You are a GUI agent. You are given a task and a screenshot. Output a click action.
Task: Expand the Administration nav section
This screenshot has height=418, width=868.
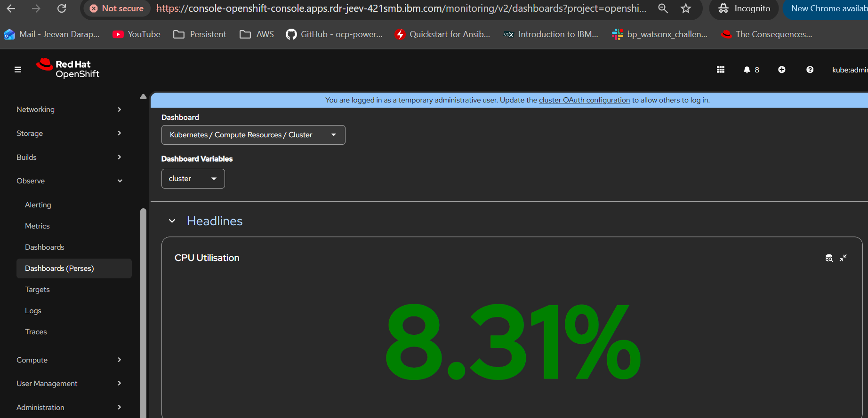click(x=69, y=408)
